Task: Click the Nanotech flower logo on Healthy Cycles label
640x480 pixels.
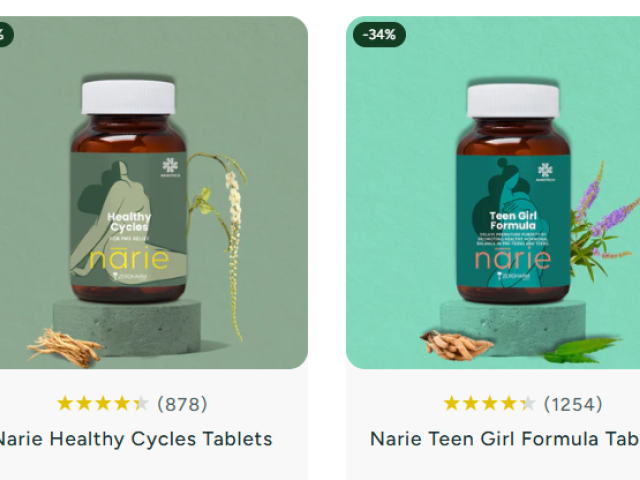Action: point(170,167)
